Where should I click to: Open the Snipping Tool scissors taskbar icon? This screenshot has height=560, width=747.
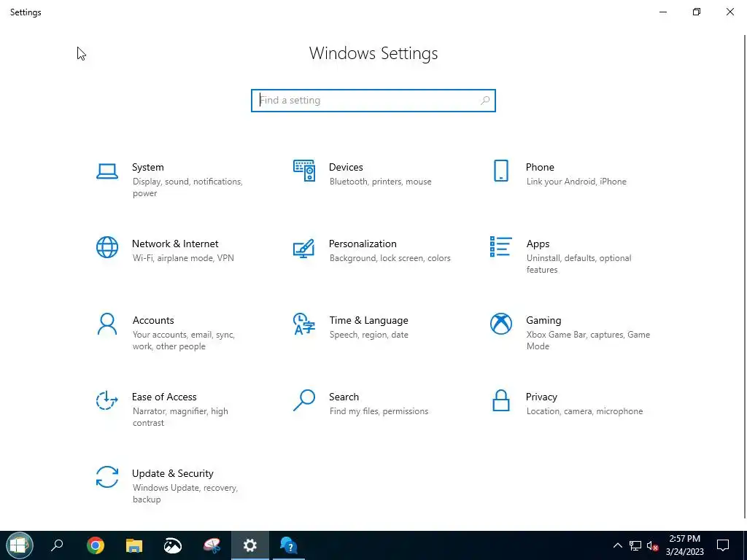212,545
